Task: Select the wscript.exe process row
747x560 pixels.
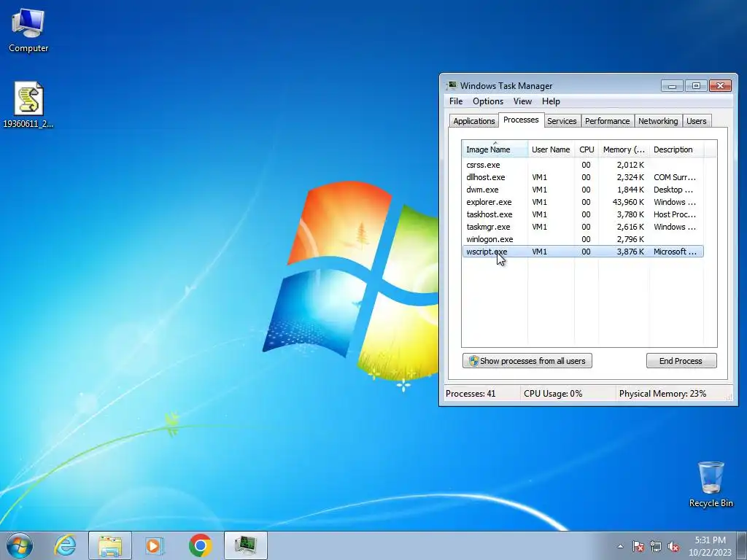Action: click(583, 252)
